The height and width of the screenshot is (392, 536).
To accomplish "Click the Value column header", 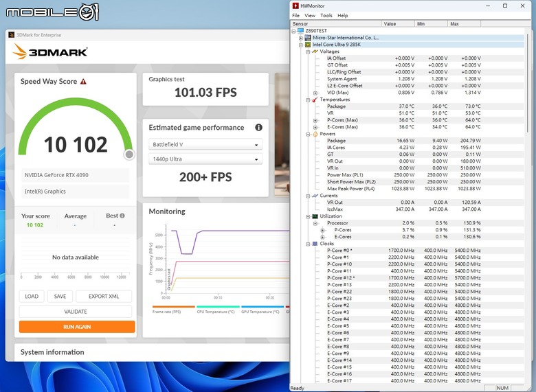I will 398,23.
